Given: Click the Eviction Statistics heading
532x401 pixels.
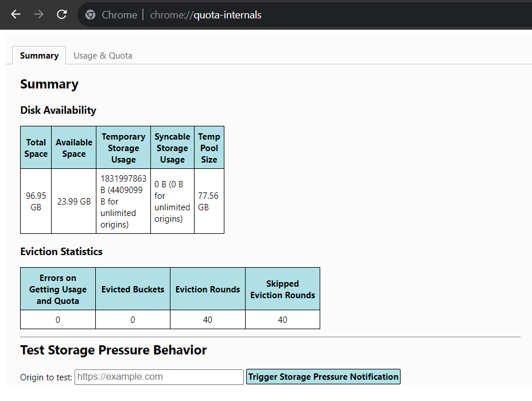Looking at the screenshot, I should 61,251.
